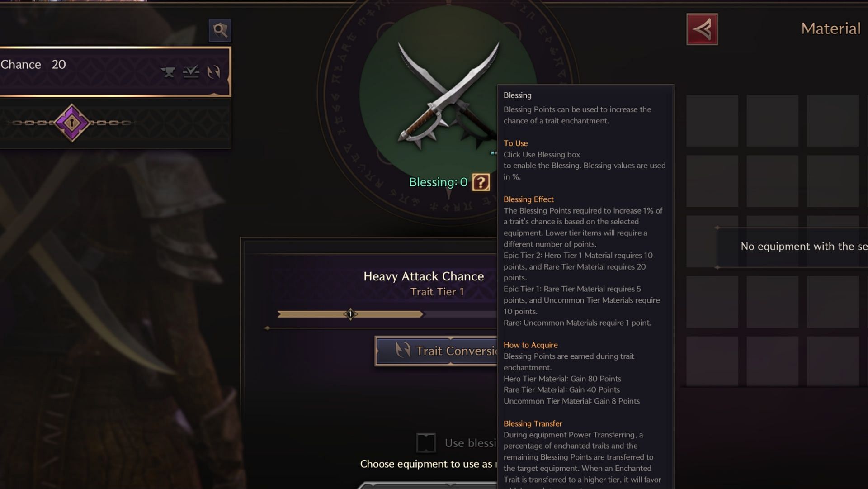Click the red back arrow icon
868x489 pixels.
pyautogui.click(x=702, y=29)
